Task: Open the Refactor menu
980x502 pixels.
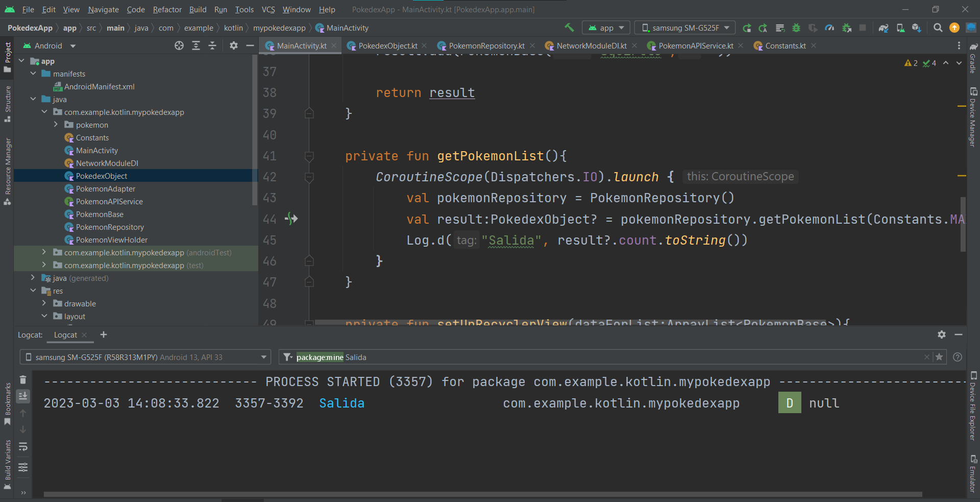Action: point(167,9)
